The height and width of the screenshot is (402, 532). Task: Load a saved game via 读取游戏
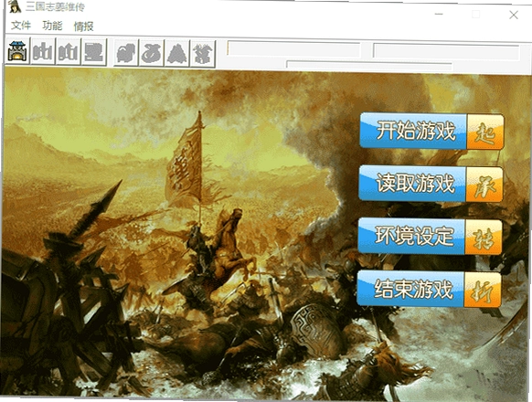click(431, 184)
